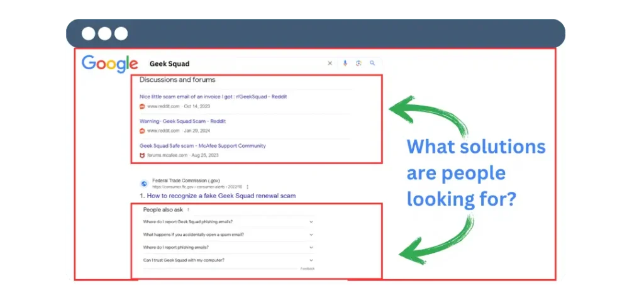Expand the "Where do I report phishing emails?" question

(x=311, y=248)
